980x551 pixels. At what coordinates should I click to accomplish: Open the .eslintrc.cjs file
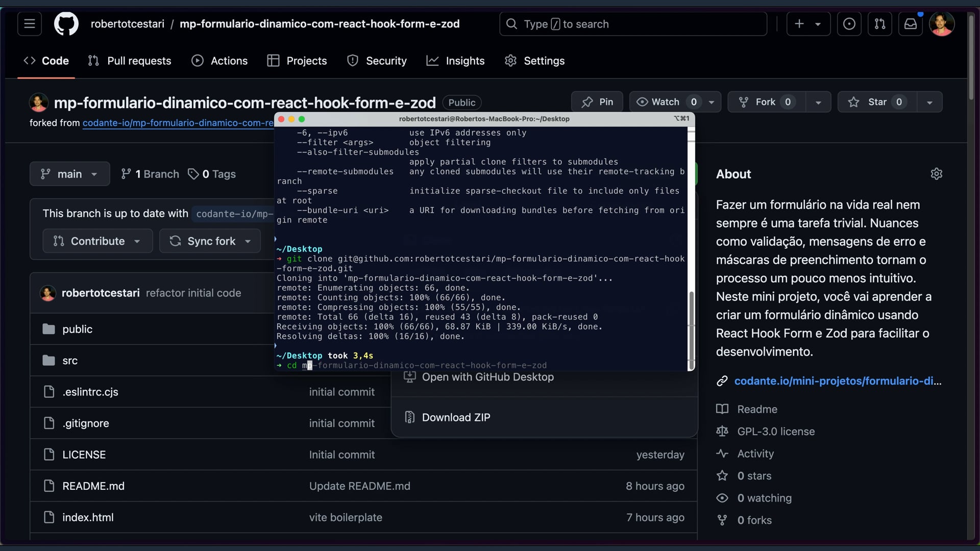pos(90,392)
